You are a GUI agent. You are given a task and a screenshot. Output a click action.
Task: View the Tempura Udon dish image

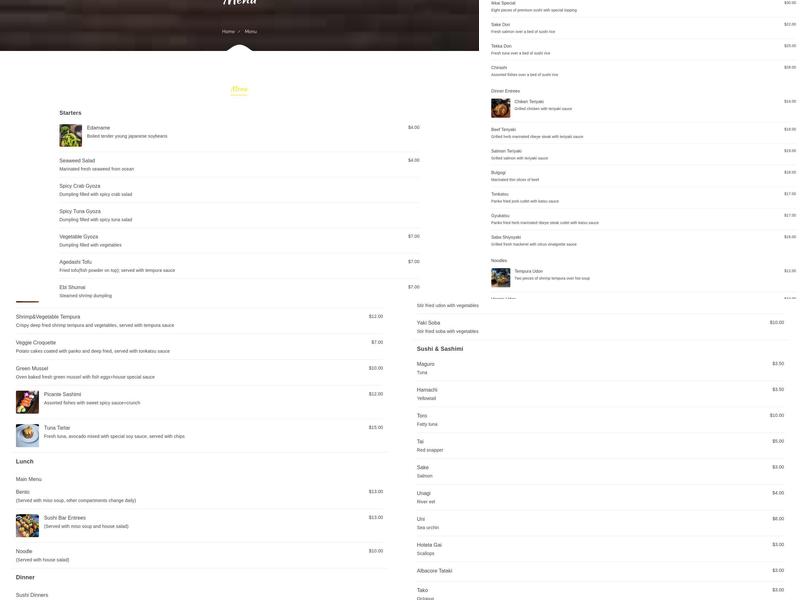tap(501, 278)
